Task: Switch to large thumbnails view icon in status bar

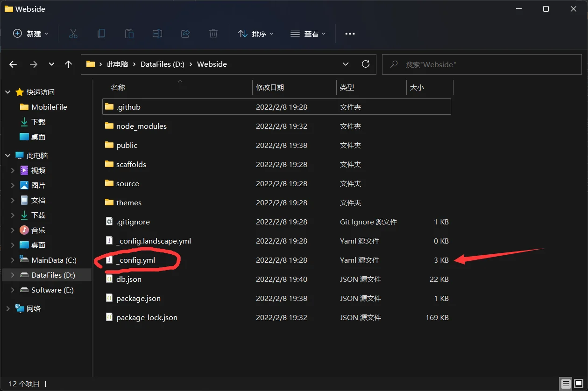Action: 579,384
